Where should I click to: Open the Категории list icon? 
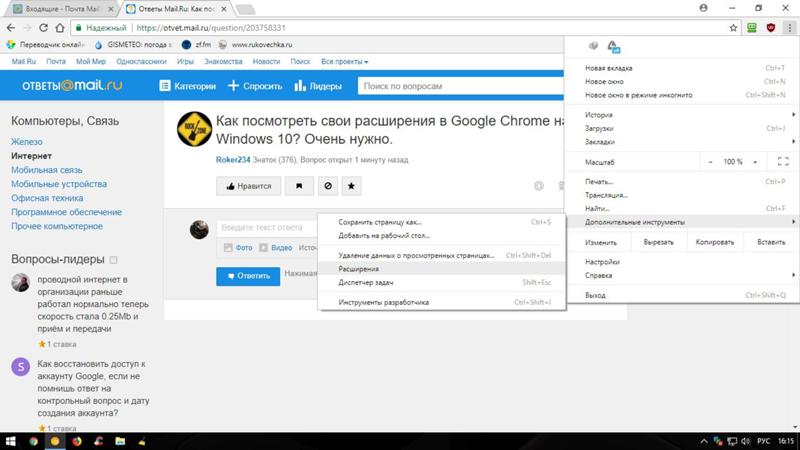click(x=165, y=86)
